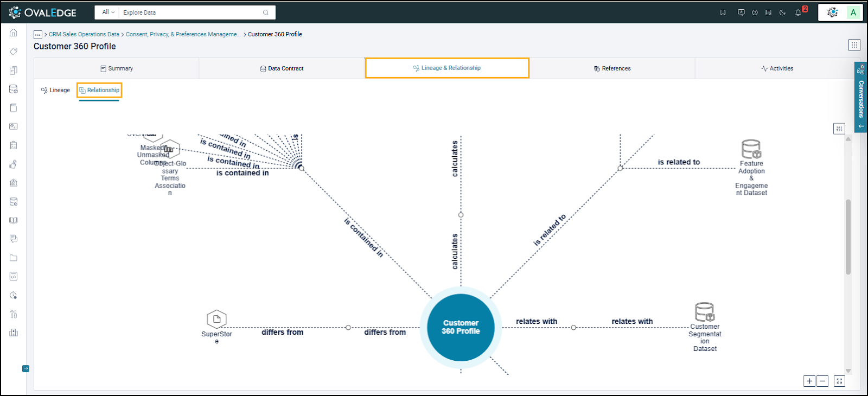Viewport: 868px width, 396px height.
Task: Toggle dark mode with moon icon
Action: point(782,12)
